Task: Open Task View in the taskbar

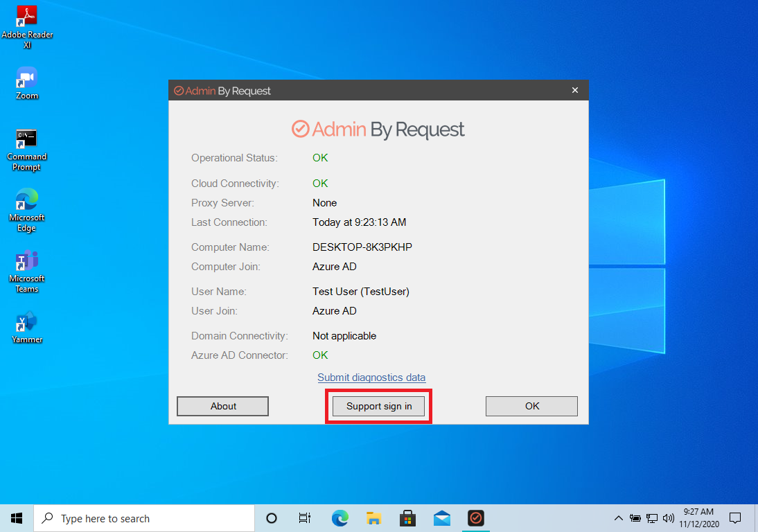Action: pos(305,518)
